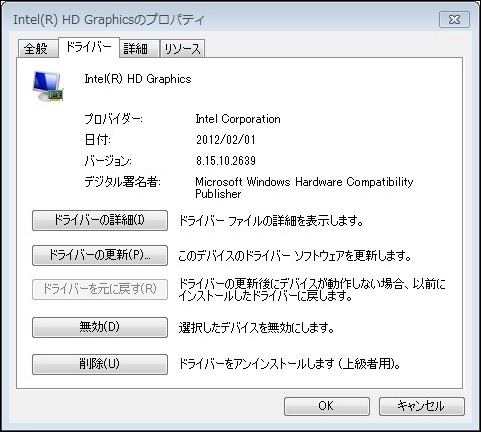
Task: Disable the device with 無効(D)
Action: (100, 327)
